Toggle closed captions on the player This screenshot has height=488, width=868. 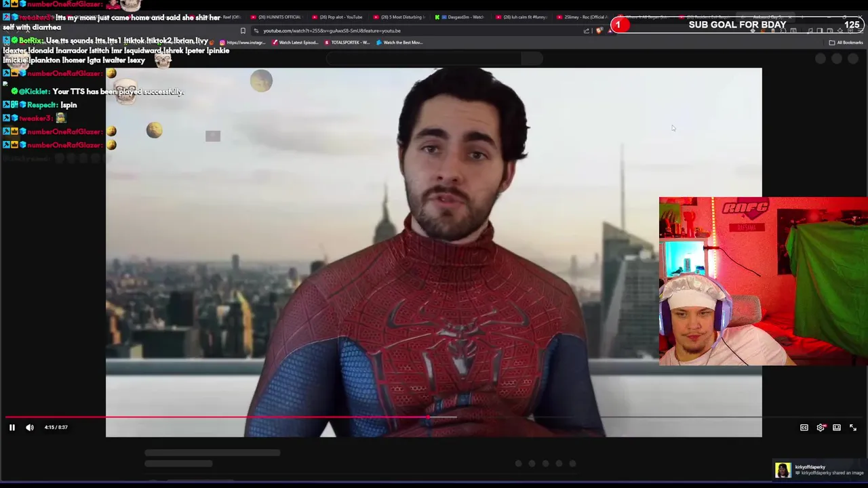click(804, 428)
